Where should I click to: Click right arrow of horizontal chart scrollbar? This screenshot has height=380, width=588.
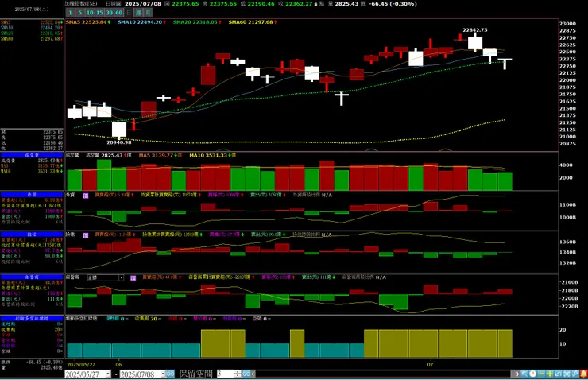tap(517, 374)
